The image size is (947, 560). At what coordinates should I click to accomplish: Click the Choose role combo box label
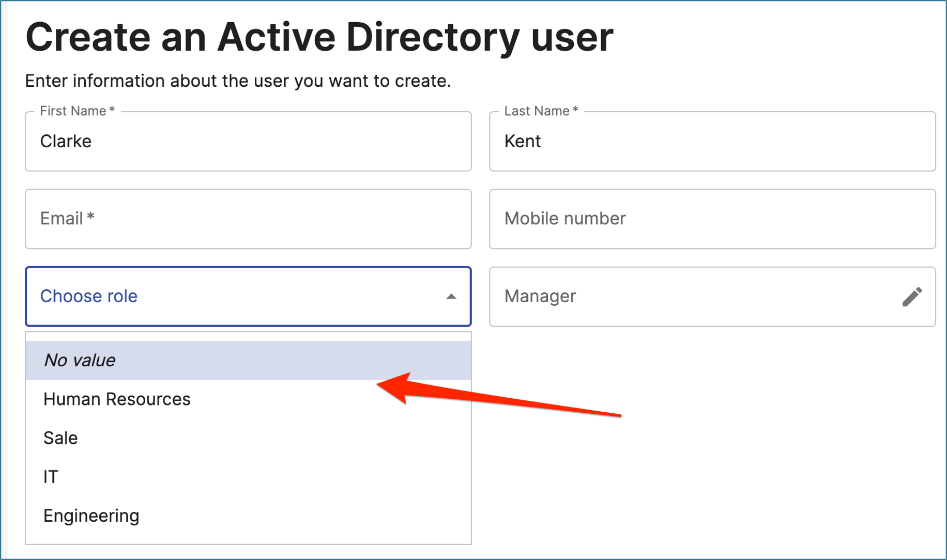[x=89, y=296]
